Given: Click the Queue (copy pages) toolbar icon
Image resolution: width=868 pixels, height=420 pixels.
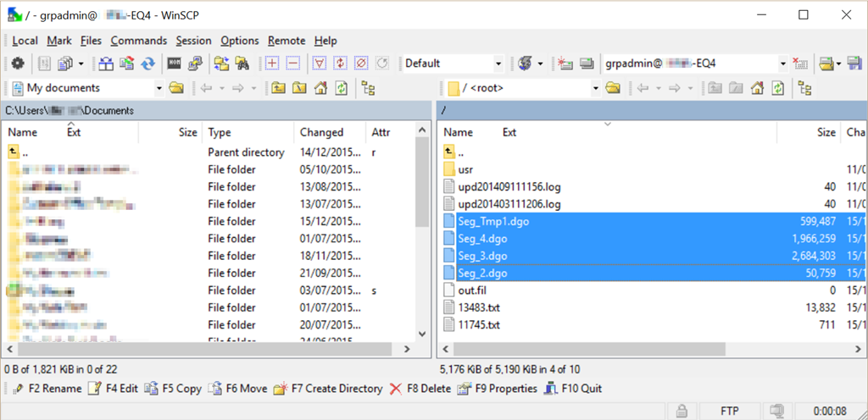Looking at the screenshot, I should [x=65, y=64].
